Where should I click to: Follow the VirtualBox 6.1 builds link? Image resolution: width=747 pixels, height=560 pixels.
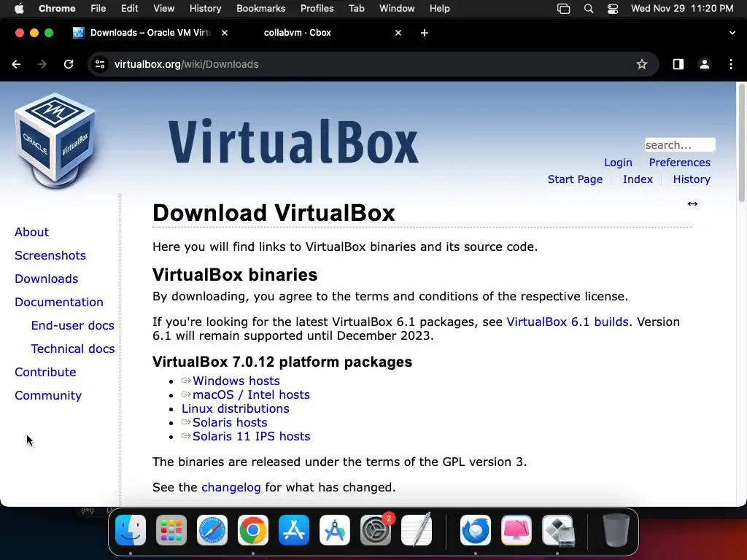pyautogui.click(x=568, y=322)
